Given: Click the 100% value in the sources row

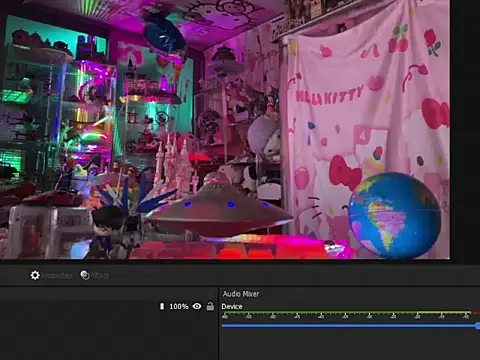Looking at the screenshot, I should pos(179,306).
